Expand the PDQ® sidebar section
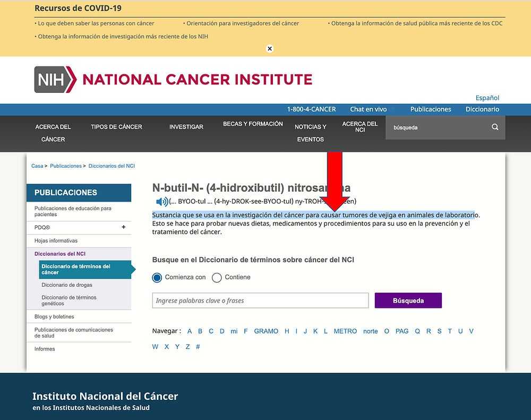Screen dimensions: 531x420 coord(124,227)
